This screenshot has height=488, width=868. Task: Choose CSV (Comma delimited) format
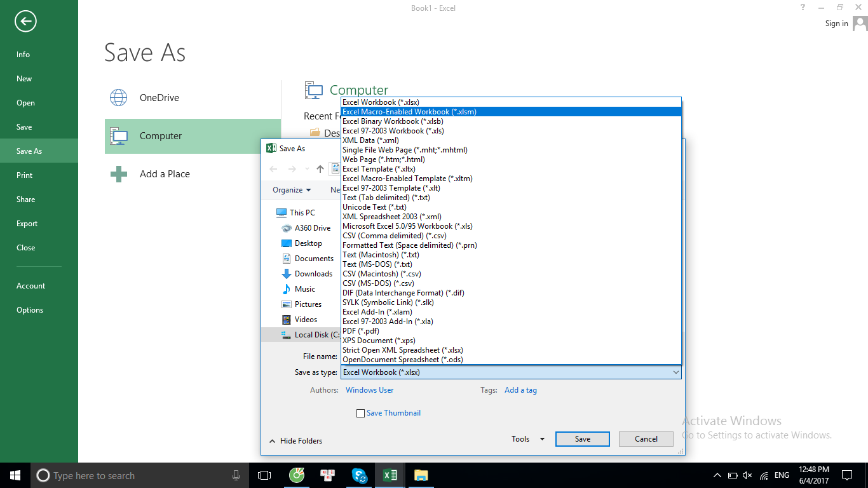click(x=511, y=236)
